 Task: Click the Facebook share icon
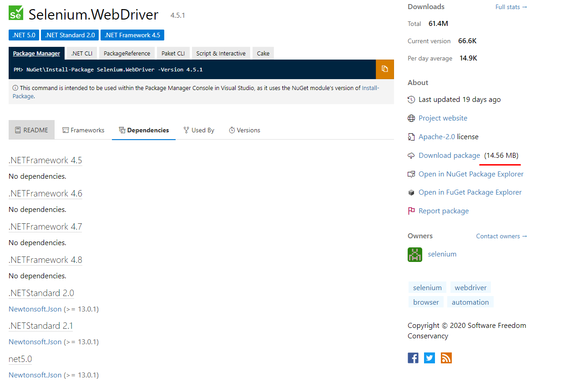click(x=413, y=358)
